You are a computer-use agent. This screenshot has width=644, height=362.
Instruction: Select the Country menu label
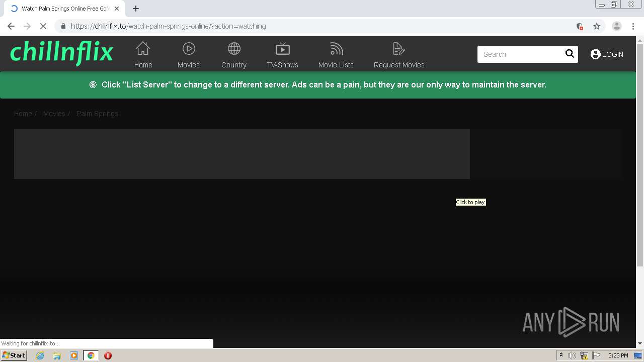click(x=234, y=65)
